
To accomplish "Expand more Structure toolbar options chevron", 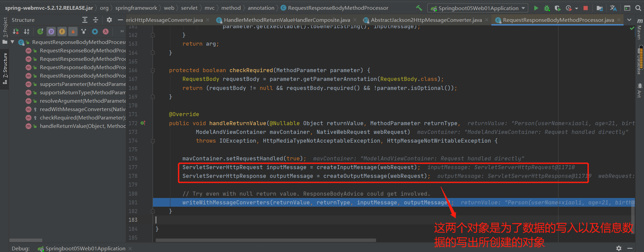I will pos(122,31).
